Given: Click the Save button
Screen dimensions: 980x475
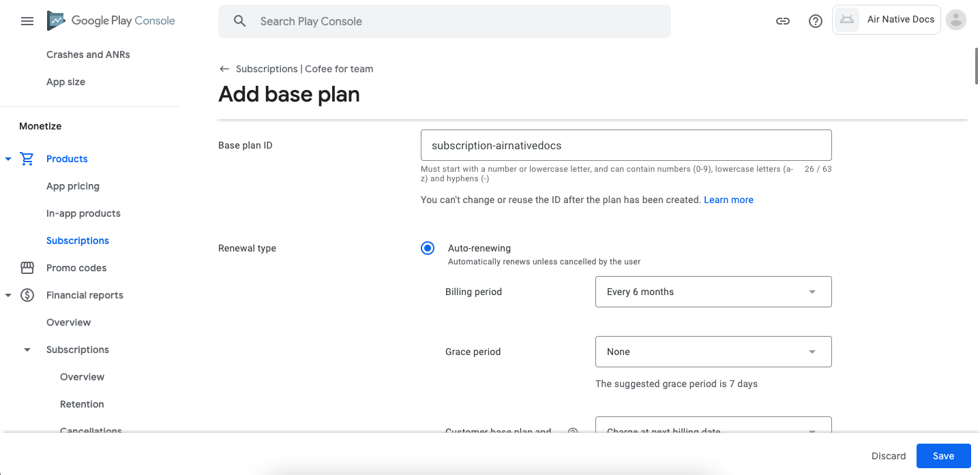Looking at the screenshot, I should tap(943, 456).
